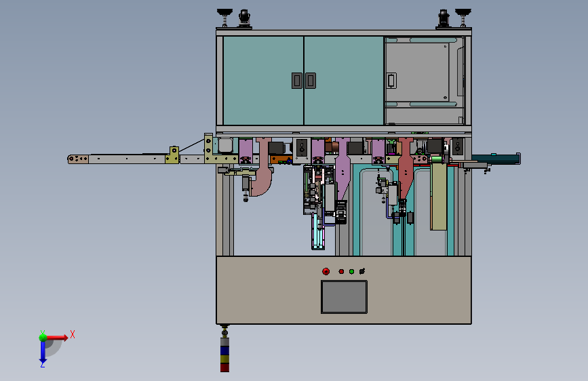Click the blue Z axis arrow of the view triad
This screenshot has height=381, width=588.
coord(43,353)
